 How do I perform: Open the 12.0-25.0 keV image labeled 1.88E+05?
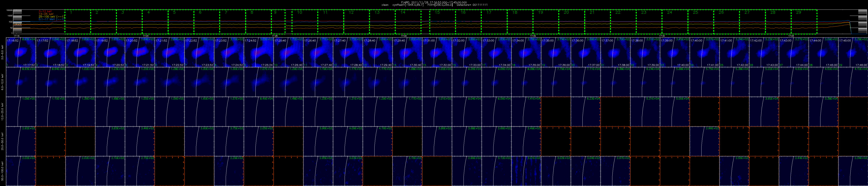click(x=110, y=111)
